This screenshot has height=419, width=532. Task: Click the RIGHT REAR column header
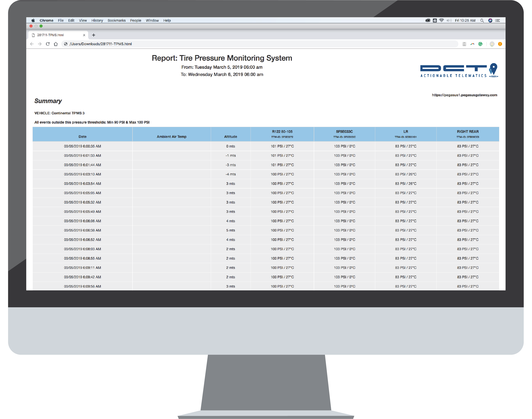point(468,134)
